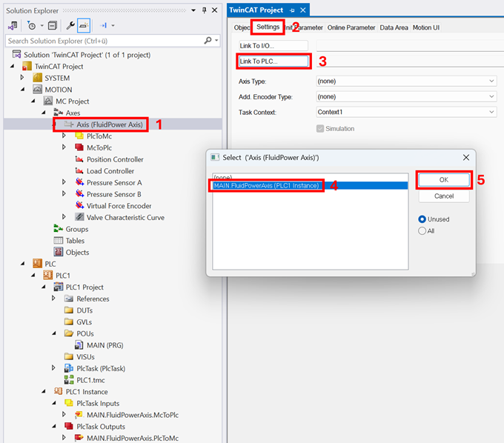
Task: Click the MAIN (PRG) program icon
Action: pyautogui.click(x=79, y=345)
